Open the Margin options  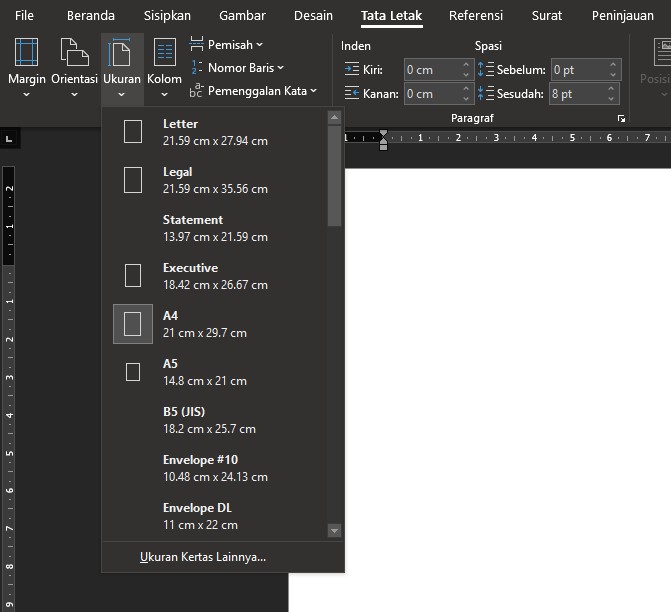(x=27, y=67)
